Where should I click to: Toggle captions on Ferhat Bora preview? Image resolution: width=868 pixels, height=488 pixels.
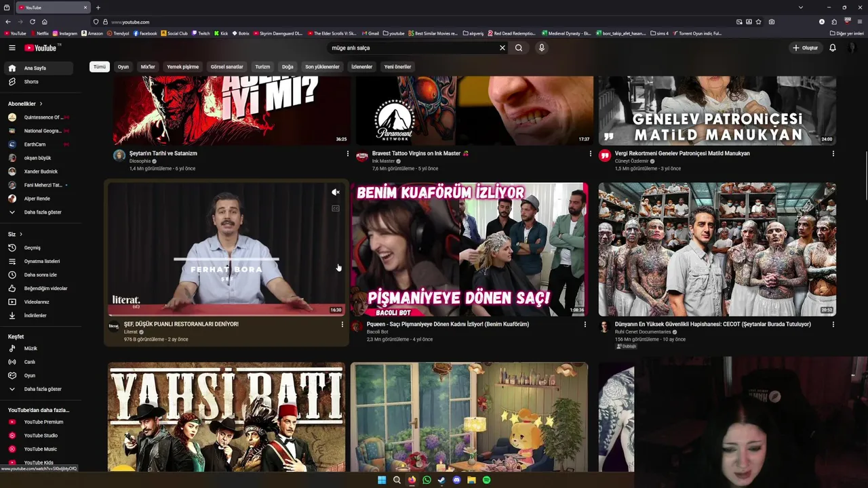(335, 208)
